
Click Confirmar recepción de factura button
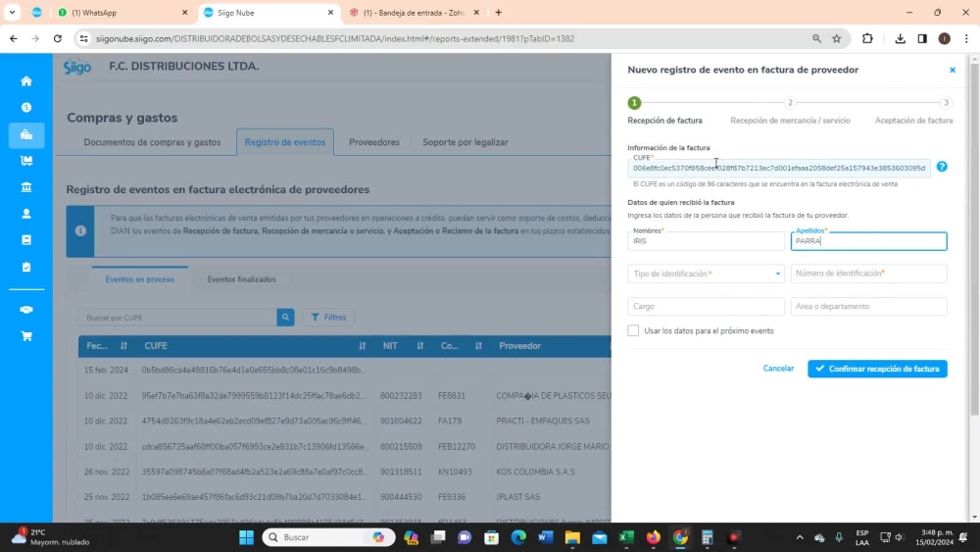[877, 369]
